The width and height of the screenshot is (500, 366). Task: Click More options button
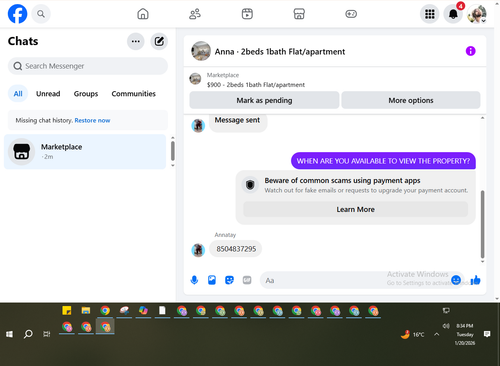[x=411, y=100]
